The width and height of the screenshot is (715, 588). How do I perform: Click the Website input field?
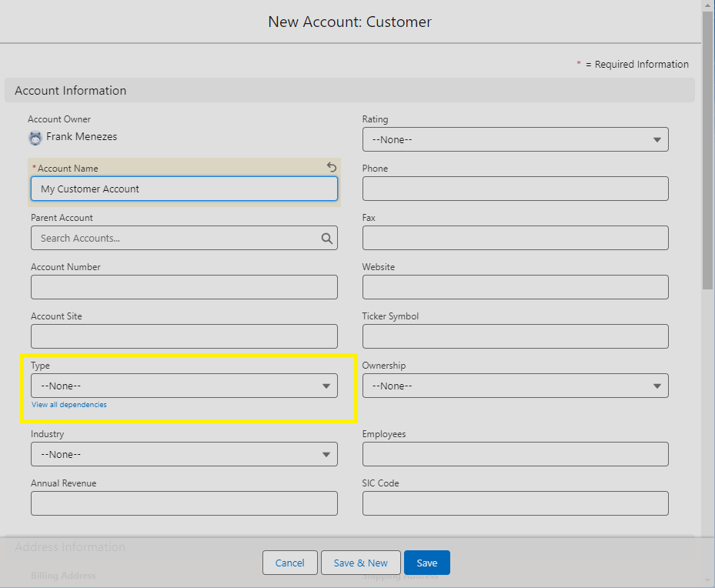(x=515, y=287)
